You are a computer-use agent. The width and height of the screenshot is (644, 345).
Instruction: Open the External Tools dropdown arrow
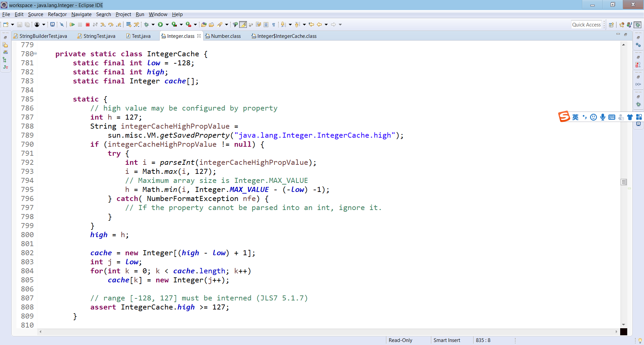(195, 24)
